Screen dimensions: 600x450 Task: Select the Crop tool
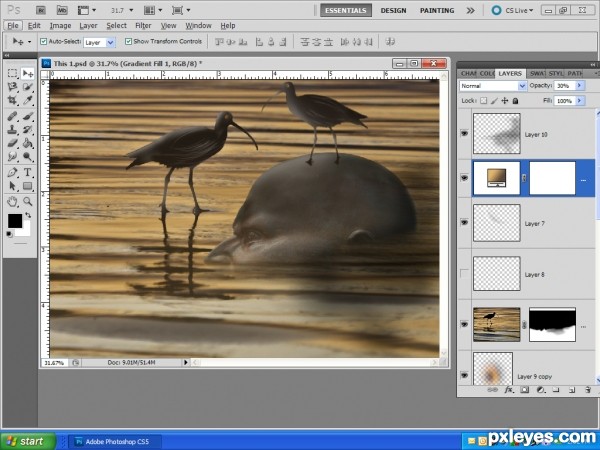pos(13,100)
